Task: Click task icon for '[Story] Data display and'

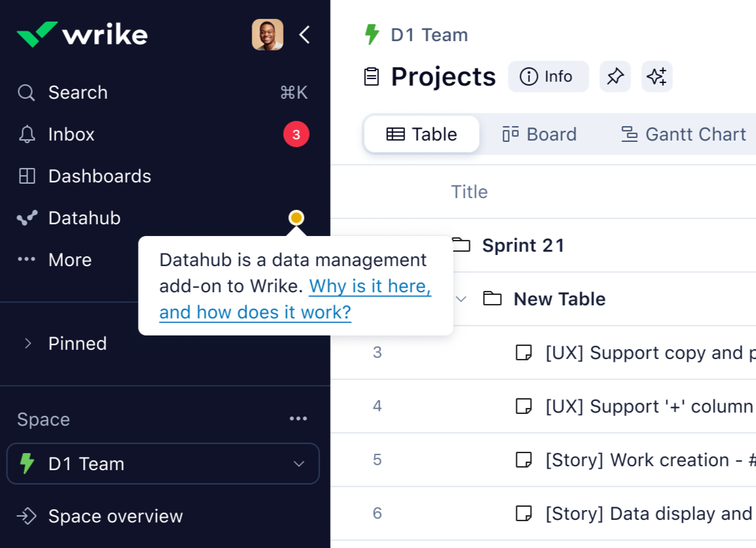Action: tap(523, 513)
